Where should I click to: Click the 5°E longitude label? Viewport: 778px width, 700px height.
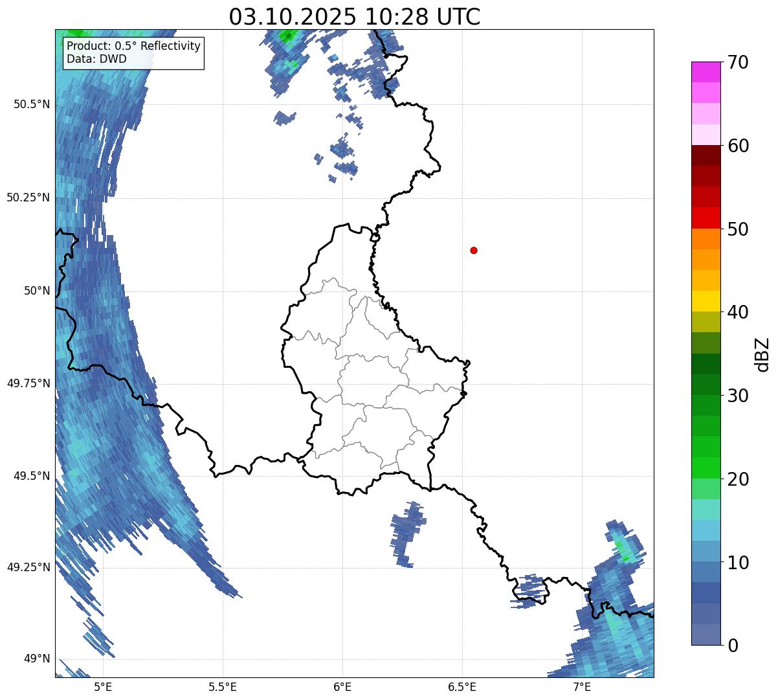pos(103,687)
